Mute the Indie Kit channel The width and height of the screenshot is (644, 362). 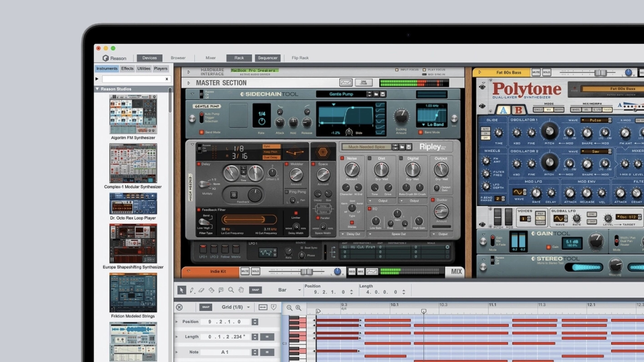point(245,271)
